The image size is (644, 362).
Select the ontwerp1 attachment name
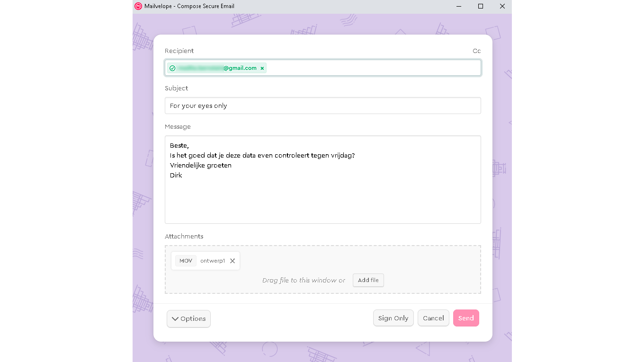[x=213, y=261]
